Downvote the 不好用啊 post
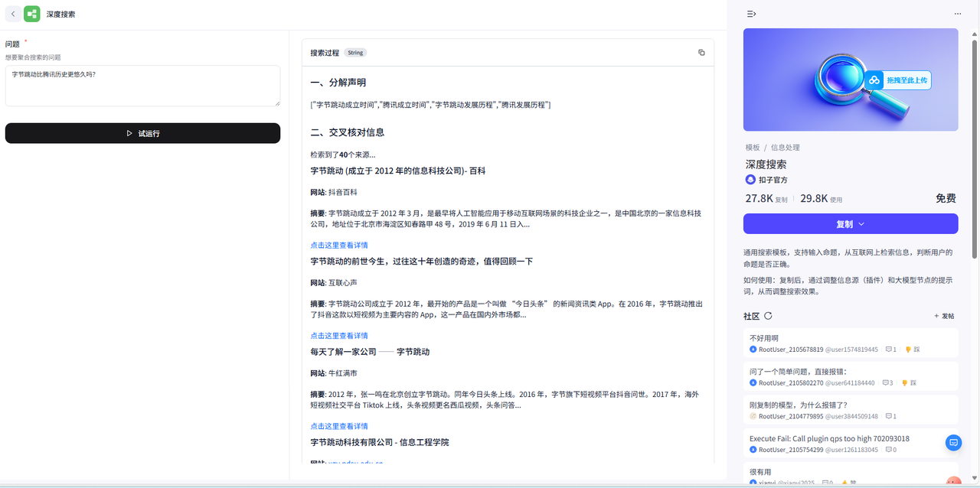The image size is (980, 488). click(x=912, y=350)
